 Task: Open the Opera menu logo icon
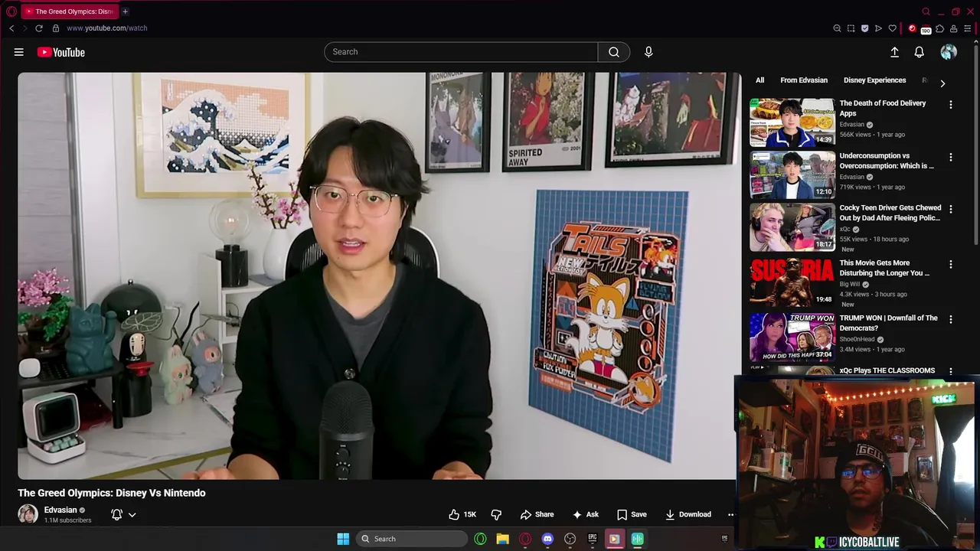(x=11, y=11)
